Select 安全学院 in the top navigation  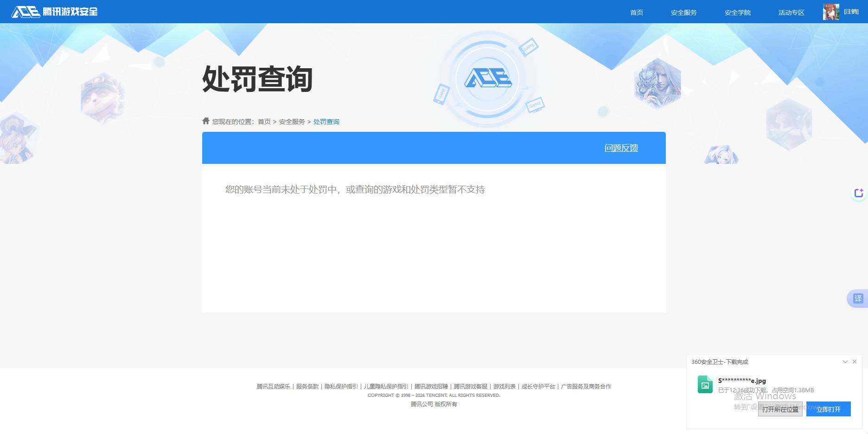point(737,13)
